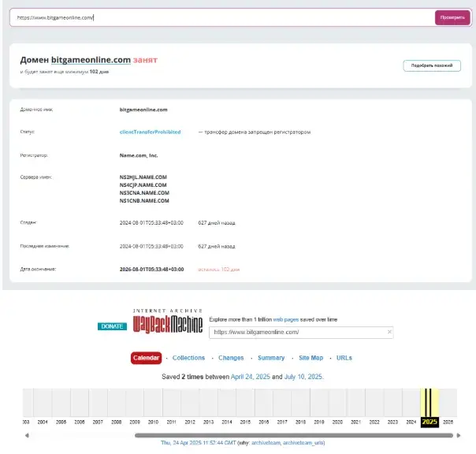The width and height of the screenshot is (476, 454).
Task: Click the timeline right scroll arrow
Action: (459, 435)
